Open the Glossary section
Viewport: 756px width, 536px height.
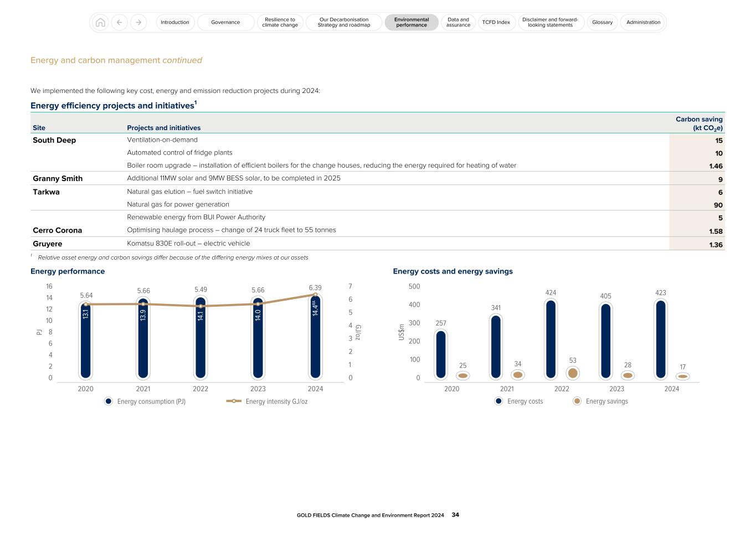pyautogui.click(x=602, y=22)
